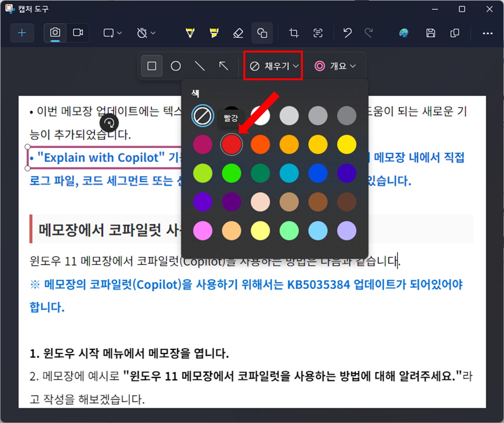The image size is (504, 423).
Task: Choose the straight line shape
Action: coord(200,66)
